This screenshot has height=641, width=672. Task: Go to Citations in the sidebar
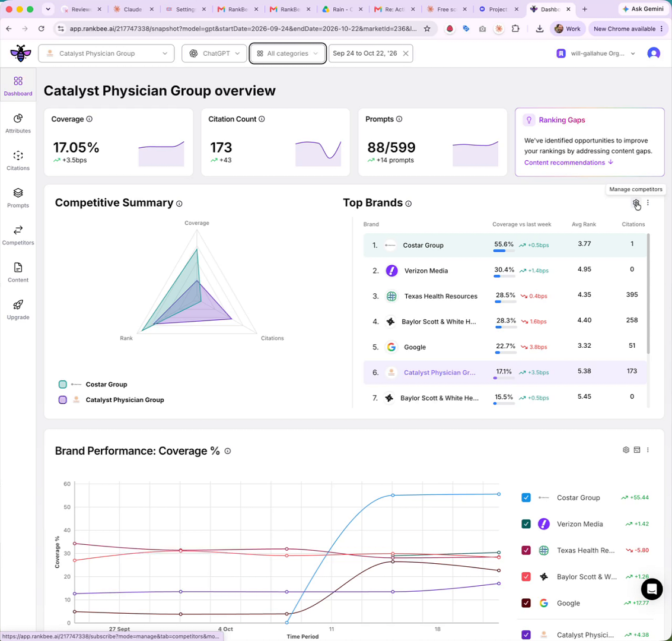tap(18, 161)
